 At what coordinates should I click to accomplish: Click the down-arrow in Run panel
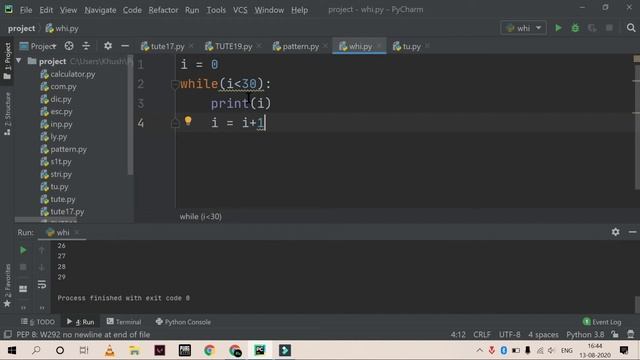[x=42, y=267]
